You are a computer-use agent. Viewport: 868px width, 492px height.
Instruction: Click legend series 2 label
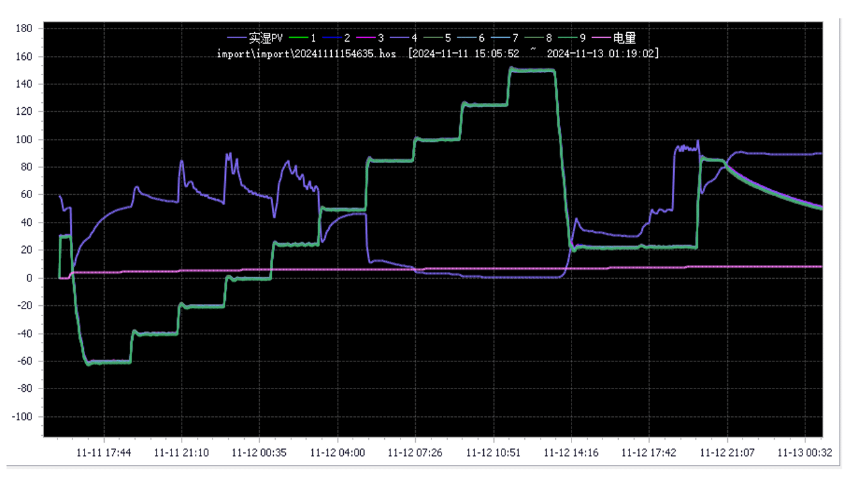click(x=347, y=38)
